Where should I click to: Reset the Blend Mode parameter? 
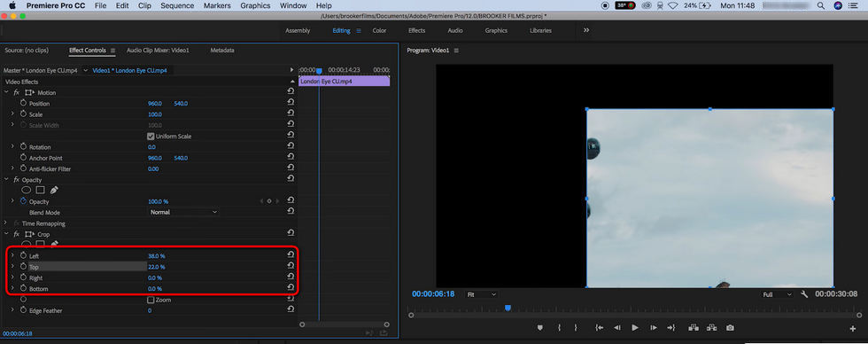coord(291,211)
